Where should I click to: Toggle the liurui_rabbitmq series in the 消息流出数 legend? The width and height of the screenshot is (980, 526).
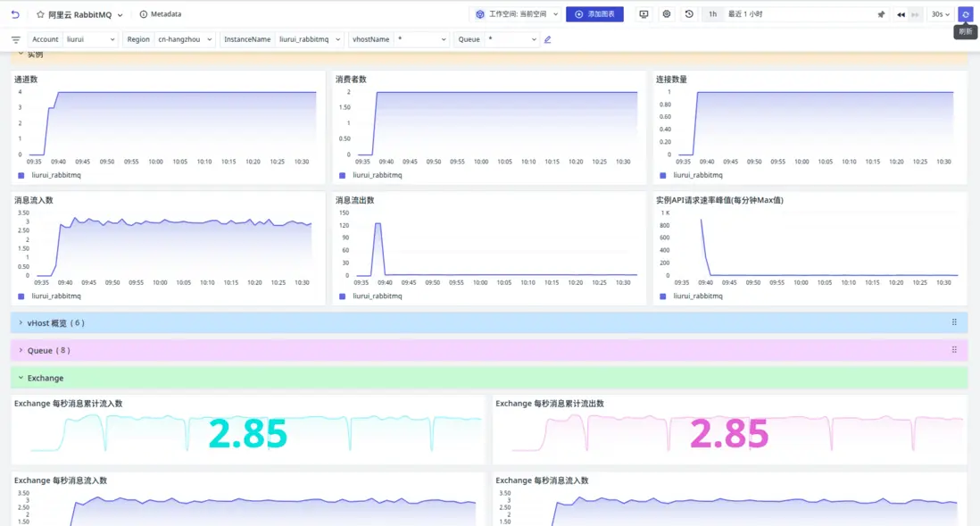377,296
